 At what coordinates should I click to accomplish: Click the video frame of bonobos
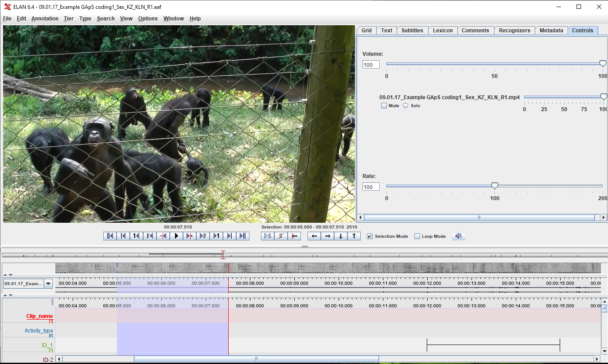[179, 124]
